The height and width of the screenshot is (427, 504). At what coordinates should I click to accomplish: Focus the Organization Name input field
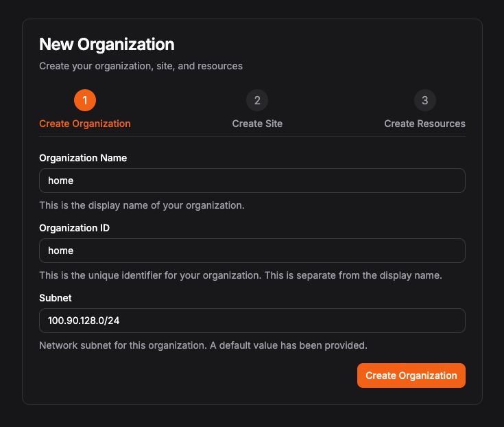coord(252,181)
